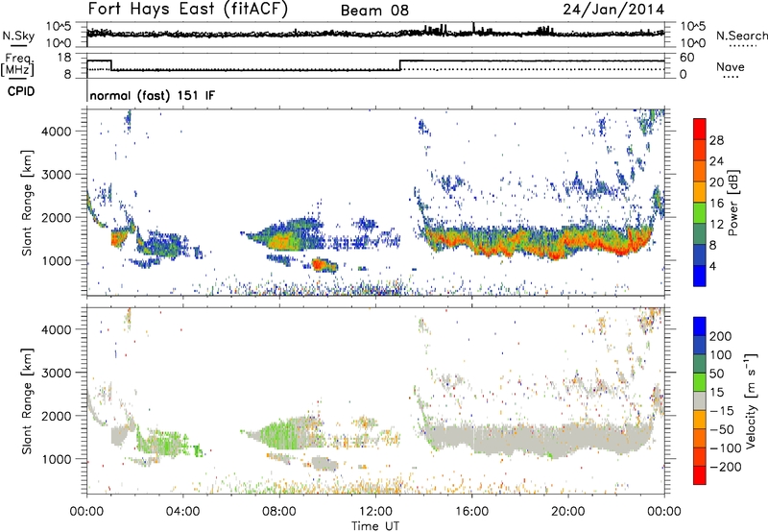This screenshot has width=768, height=532.
Task: Click the orange segment of Velocity color bar
Action: [x=700, y=420]
